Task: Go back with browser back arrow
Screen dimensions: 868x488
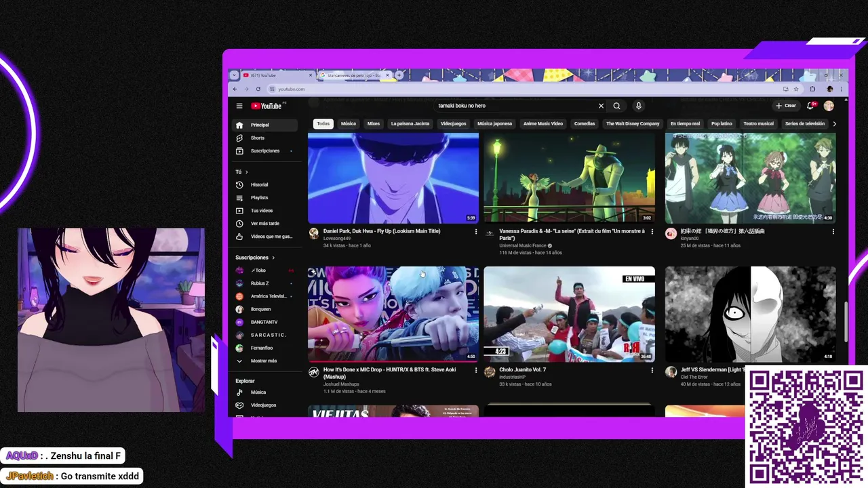Action: pos(235,89)
